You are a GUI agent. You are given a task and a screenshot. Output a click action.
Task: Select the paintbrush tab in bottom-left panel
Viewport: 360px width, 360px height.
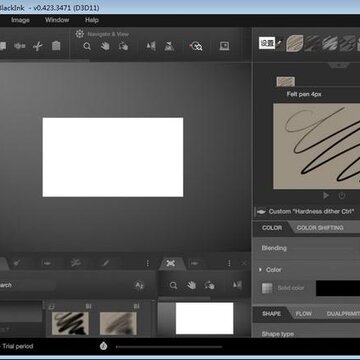[17, 263]
